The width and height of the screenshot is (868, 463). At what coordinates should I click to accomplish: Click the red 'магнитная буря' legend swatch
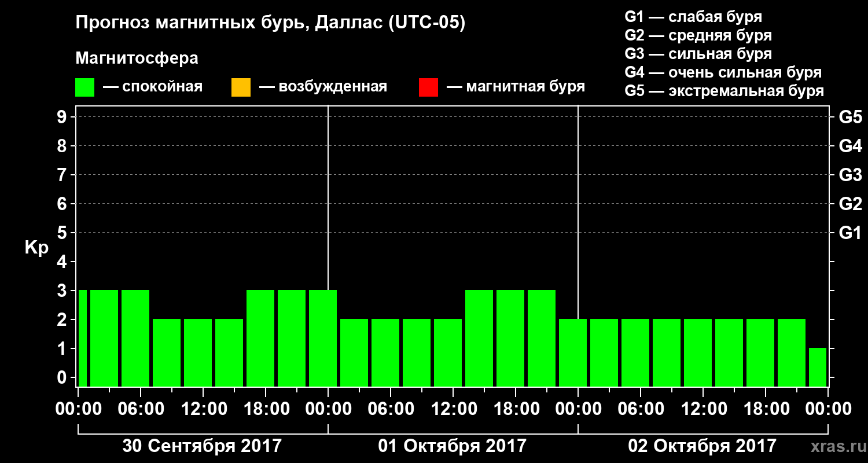click(428, 87)
